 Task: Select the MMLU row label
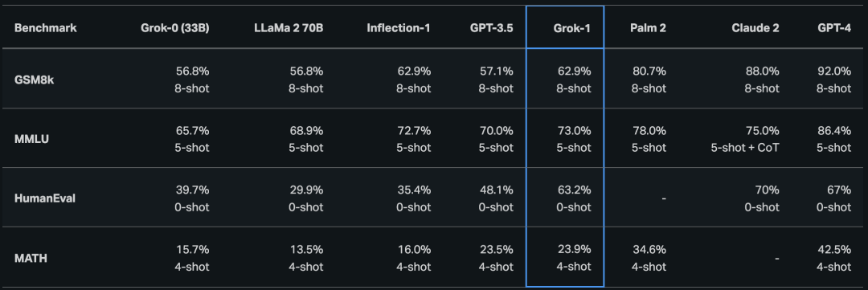pos(31,139)
